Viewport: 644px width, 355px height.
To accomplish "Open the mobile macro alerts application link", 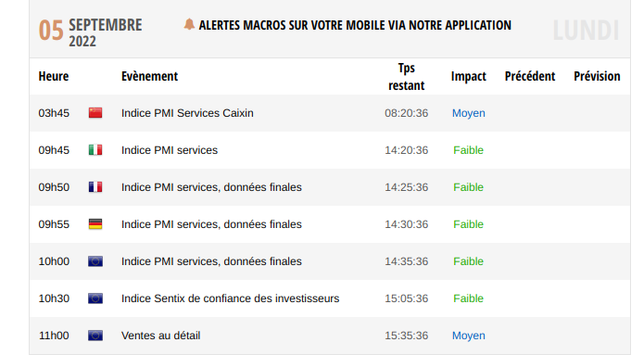I will click(355, 25).
